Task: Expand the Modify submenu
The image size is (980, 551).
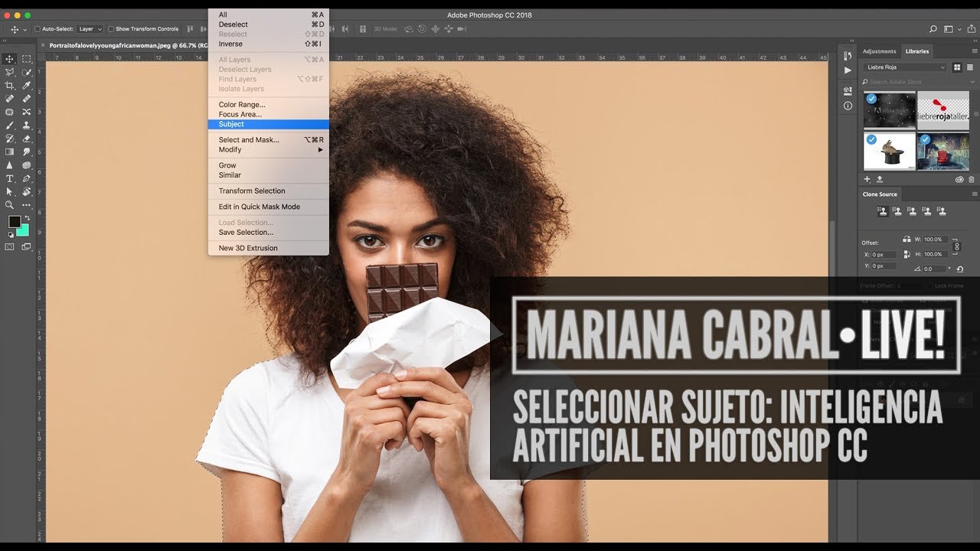Action: pos(269,150)
